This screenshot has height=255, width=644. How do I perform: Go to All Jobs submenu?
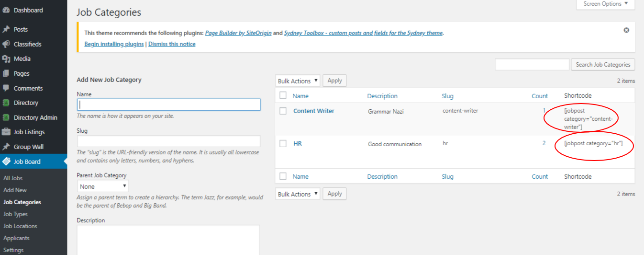pyautogui.click(x=13, y=178)
